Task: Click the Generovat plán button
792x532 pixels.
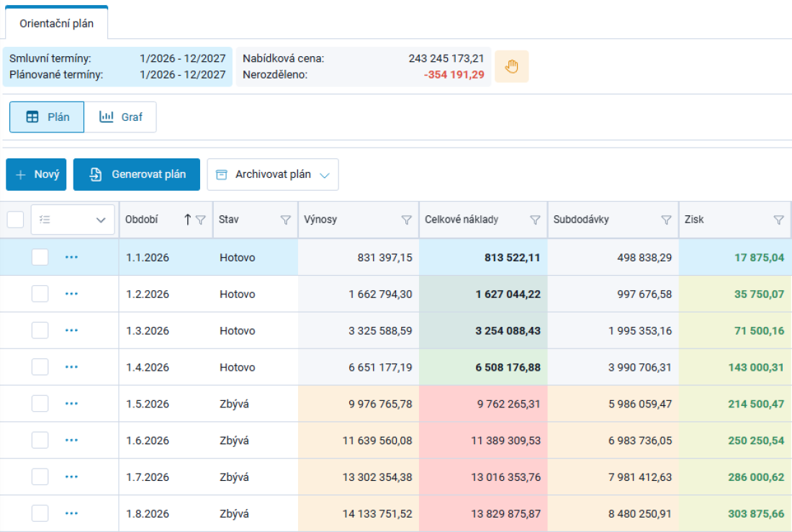Action: pos(136,174)
